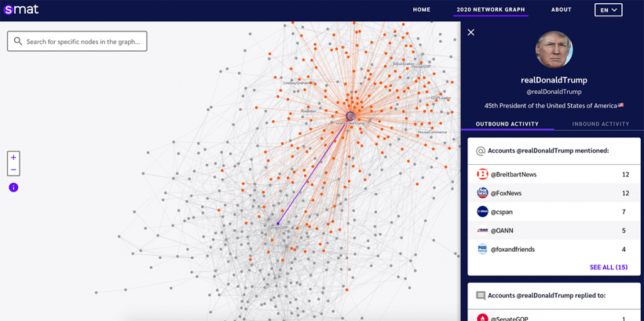This screenshot has height=321, width=644.
Task: Select the SenateGOP node in graph
Action: click(277, 223)
